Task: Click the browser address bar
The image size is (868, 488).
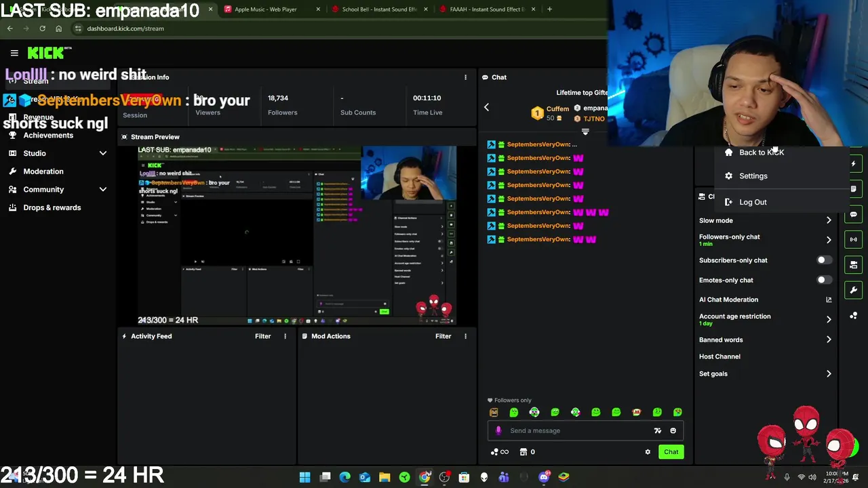Action: coord(339,28)
